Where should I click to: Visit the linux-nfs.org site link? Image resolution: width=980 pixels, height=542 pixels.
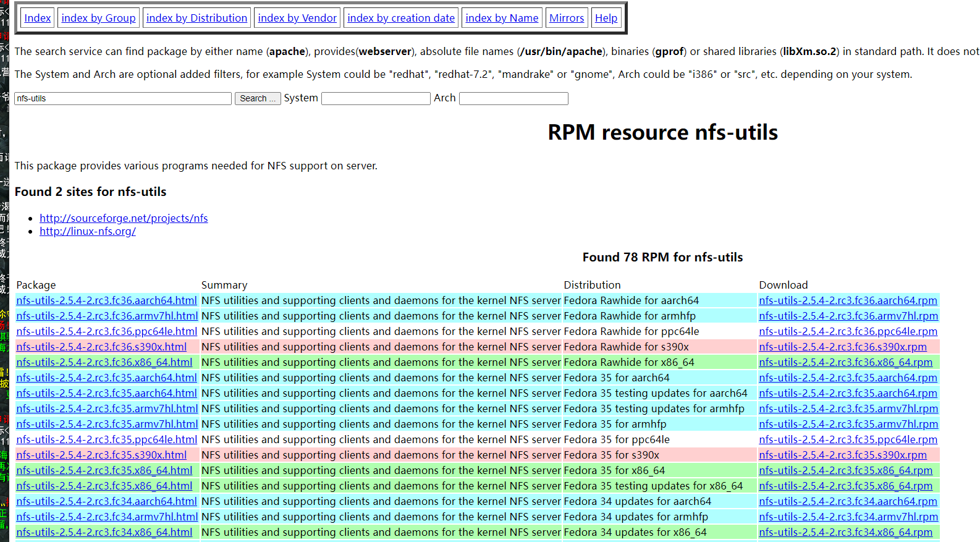(88, 231)
